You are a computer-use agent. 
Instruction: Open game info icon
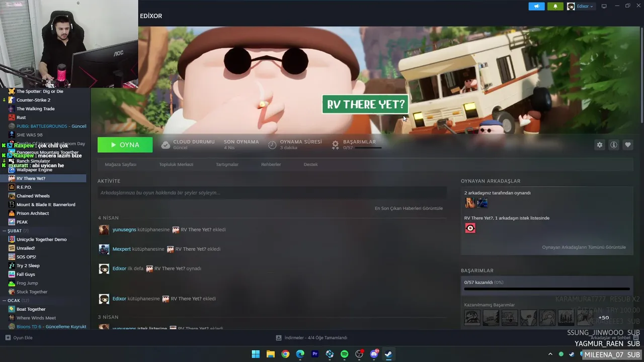tap(614, 145)
